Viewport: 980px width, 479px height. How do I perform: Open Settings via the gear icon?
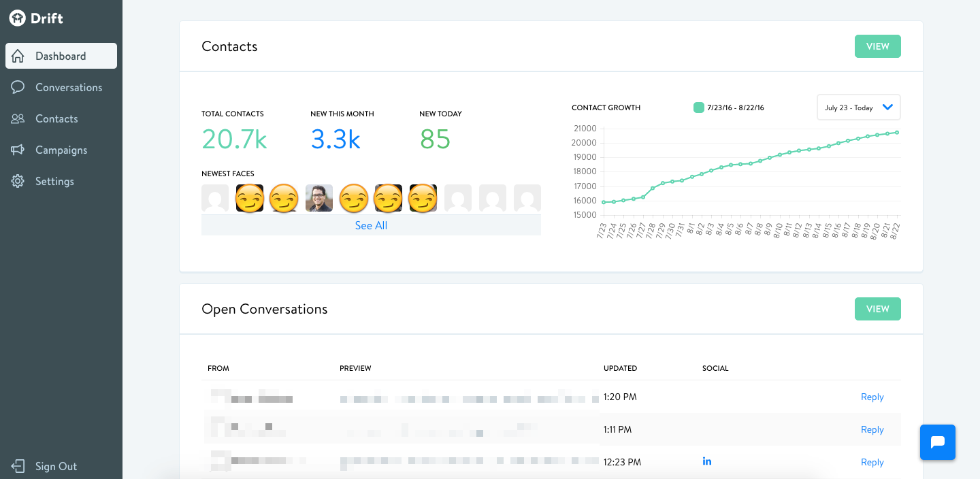point(18,181)
